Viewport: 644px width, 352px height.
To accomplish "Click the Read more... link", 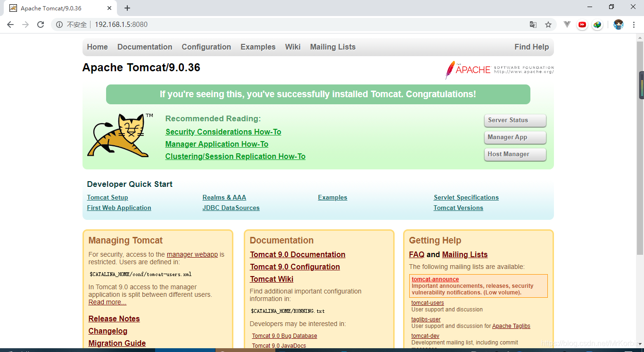I will 107,302.
